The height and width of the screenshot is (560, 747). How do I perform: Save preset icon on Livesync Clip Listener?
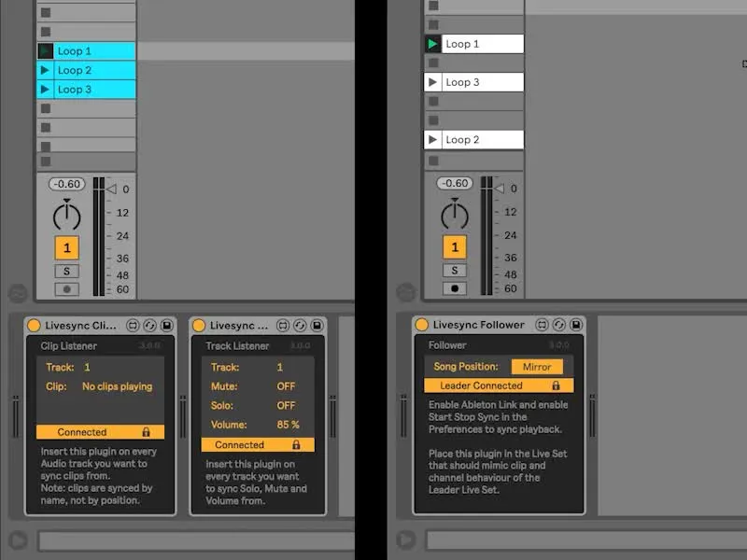pyautogui.click(x=165, y=326)
